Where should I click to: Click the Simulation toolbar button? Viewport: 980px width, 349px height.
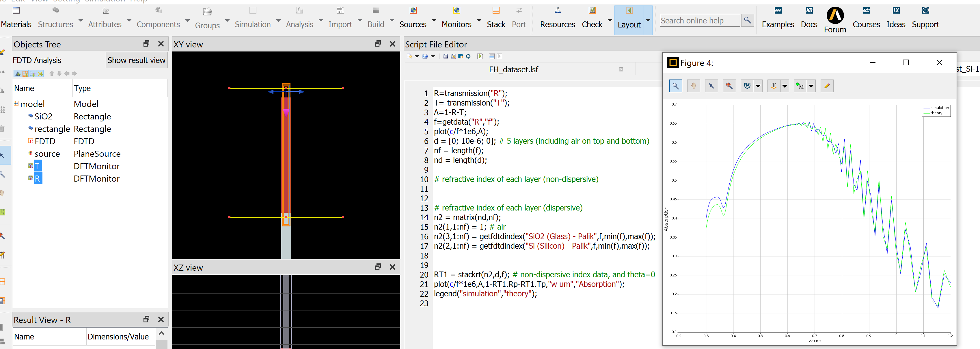coord(253,18)
